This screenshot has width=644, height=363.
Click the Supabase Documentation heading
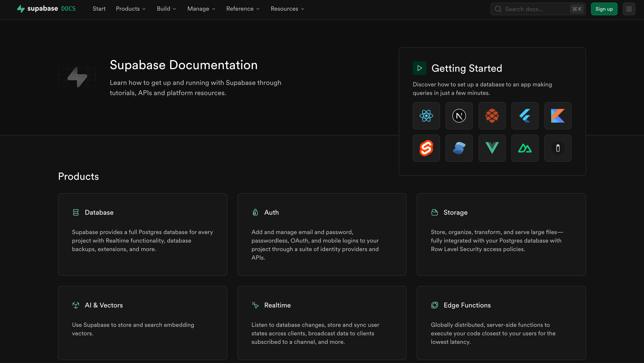tap(184, 65)
